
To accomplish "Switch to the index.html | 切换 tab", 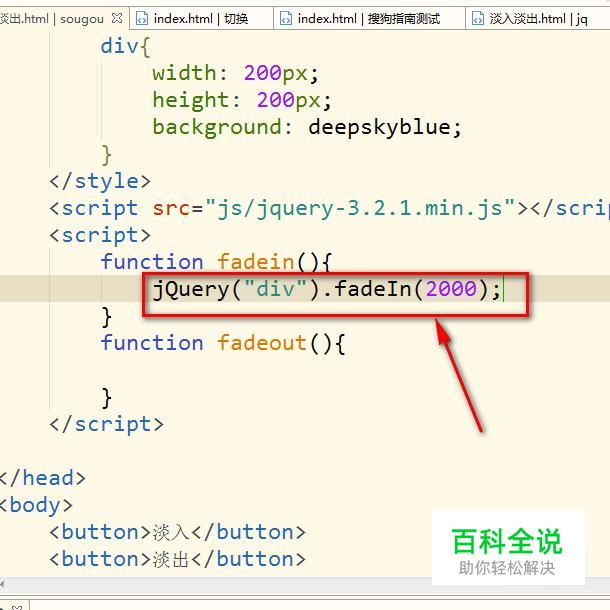I will click(201, 18).
